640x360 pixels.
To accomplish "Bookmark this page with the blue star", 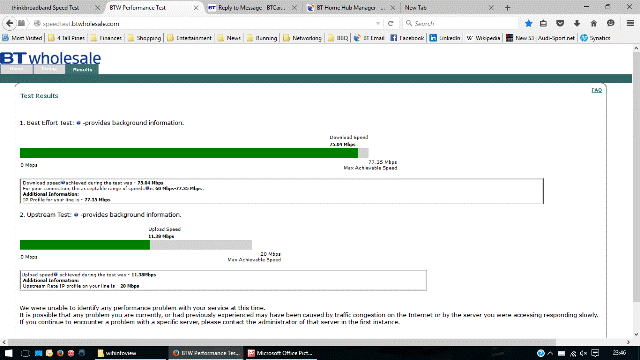I will coord(529,23).
